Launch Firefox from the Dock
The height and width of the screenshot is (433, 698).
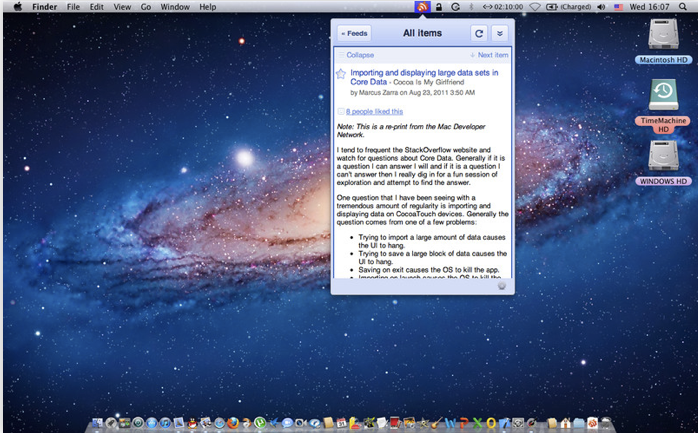[233, 423]
